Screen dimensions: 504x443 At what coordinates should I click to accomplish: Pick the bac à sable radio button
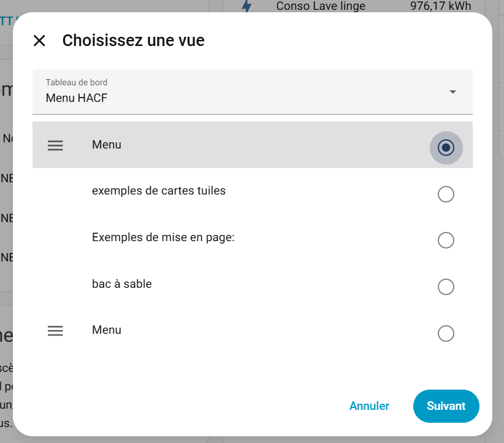pyautogui.click(x=446, y=287)
